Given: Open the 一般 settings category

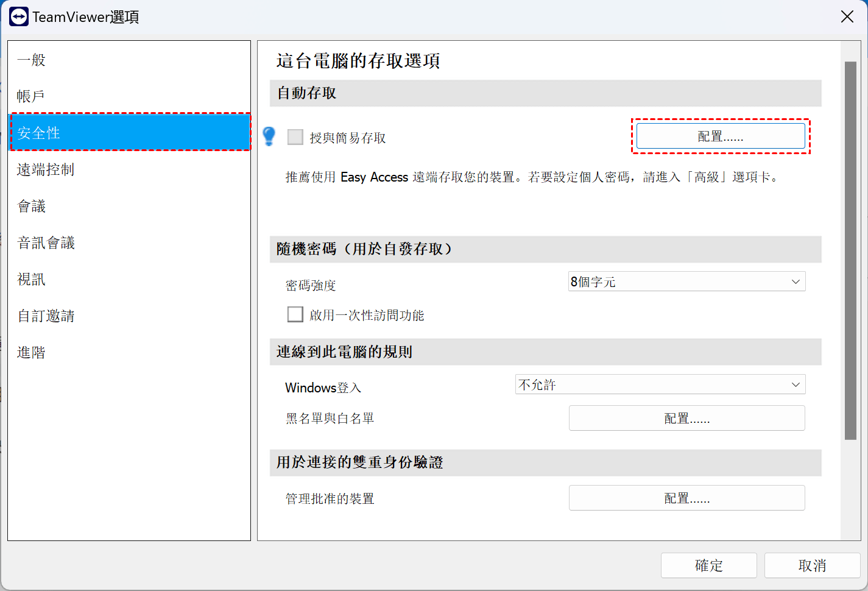Looking at the screenshot, I should tap(129, 60).
